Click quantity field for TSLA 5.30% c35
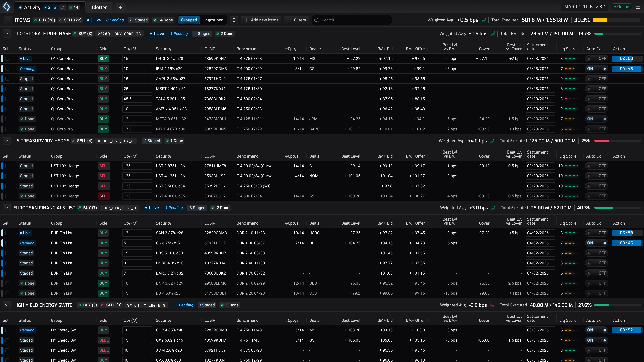 point(137,99)
